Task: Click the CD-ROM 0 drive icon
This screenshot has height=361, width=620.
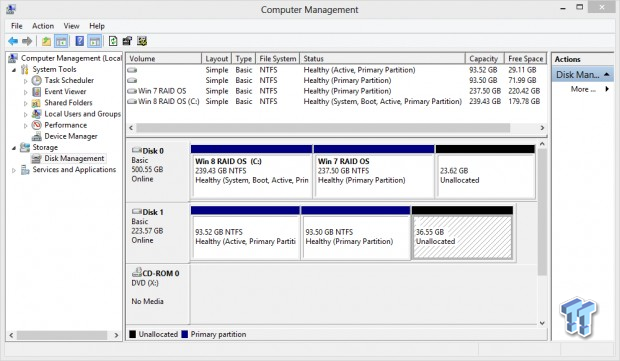Action: [x=136, y=272]
